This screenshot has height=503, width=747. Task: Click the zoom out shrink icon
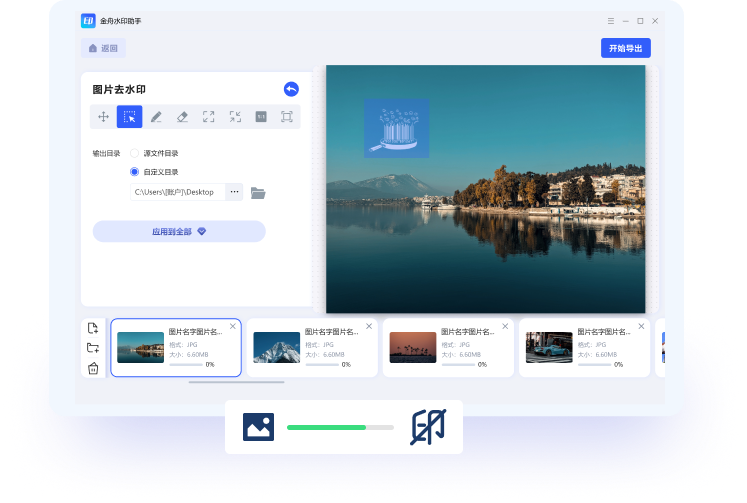click(235, 117)
